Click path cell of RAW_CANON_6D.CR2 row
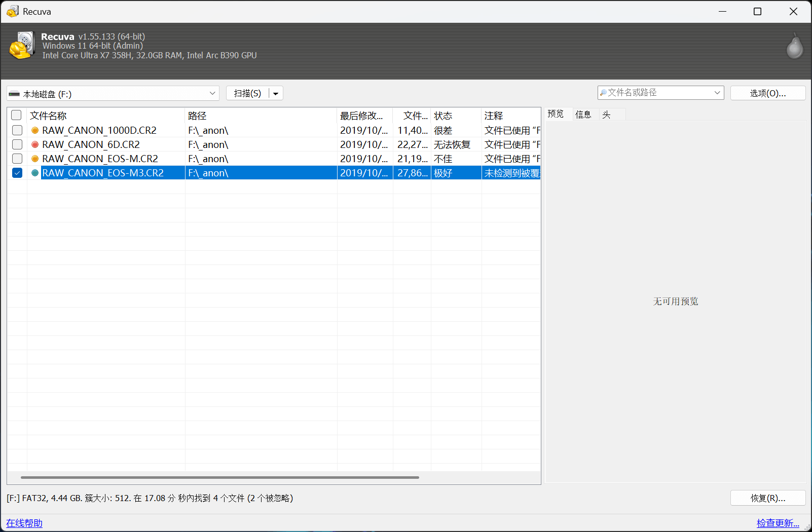The height and width of the screenshot is (532, 812). [261, 144]
